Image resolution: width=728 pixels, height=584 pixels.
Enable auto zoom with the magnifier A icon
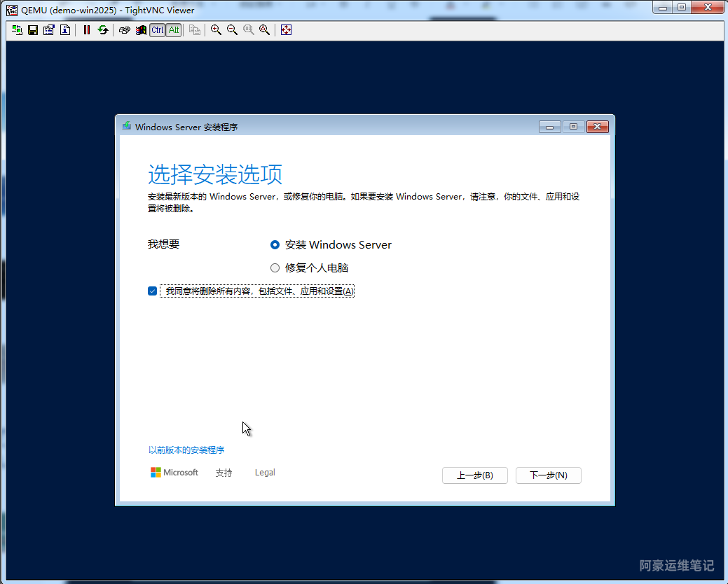point(264,30)
